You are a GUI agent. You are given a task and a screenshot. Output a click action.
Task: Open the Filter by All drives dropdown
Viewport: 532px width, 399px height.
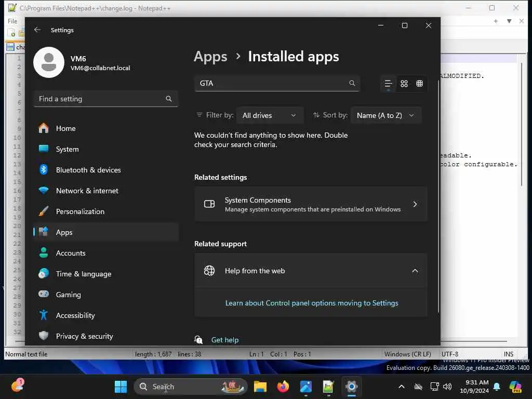(x=270, y=115)
